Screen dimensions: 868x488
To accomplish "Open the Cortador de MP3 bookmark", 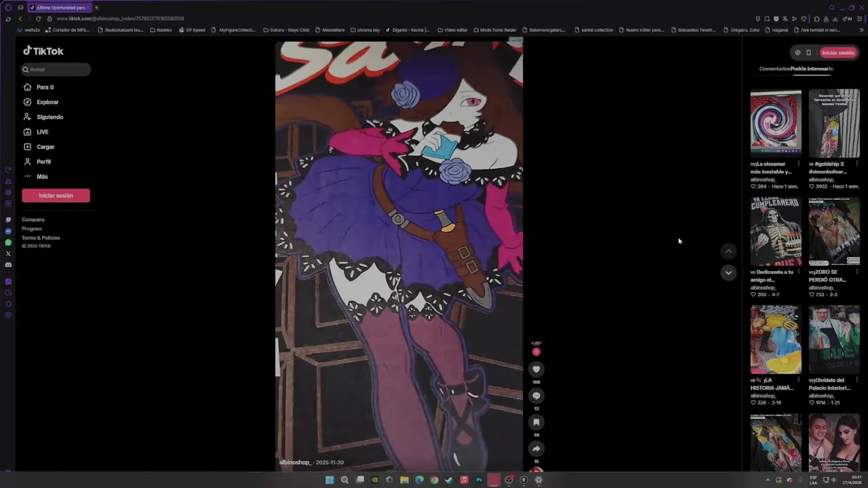I will point(68,30).
